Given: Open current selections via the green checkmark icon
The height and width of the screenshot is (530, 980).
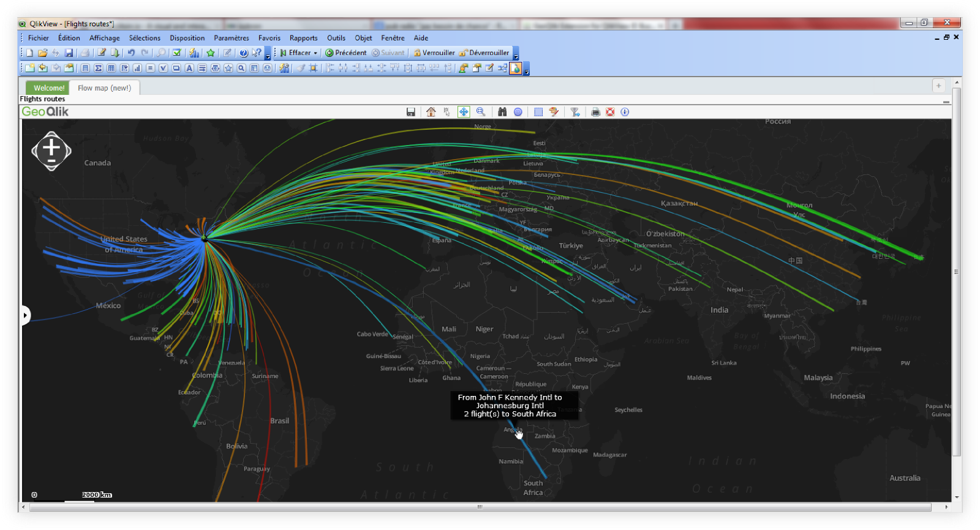Looking at the screenshot, I should pyautogui.click(x=177, y=53).
